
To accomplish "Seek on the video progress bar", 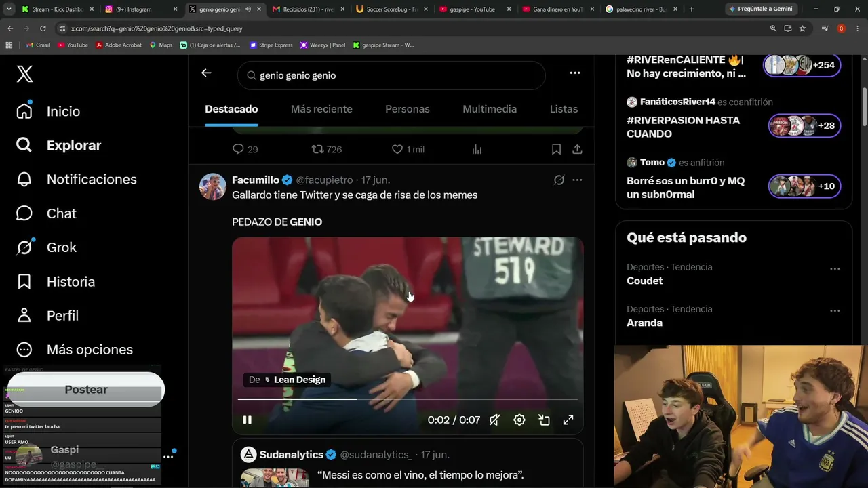I will 408,399.
